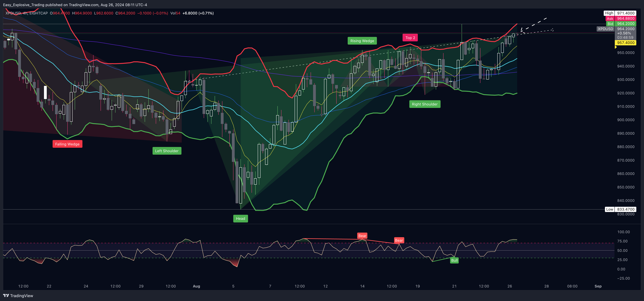Viewport: 644px width, 301px height.
Task: Click the Head pattern label
Action: pyautogui.click(x=241, y=218)
